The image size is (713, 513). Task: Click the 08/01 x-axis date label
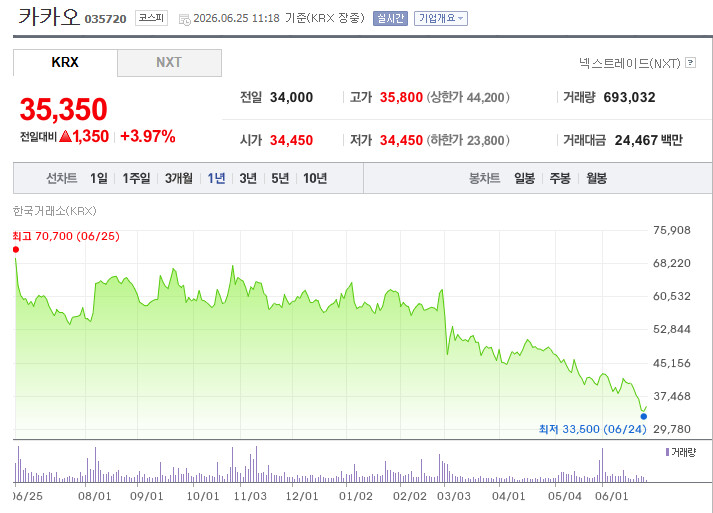point(95,496)
